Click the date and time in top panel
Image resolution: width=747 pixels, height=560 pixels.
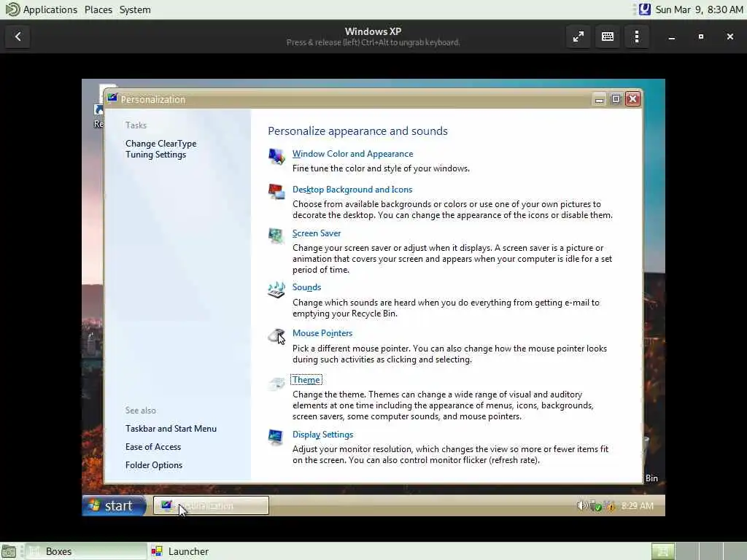[698, 9]
